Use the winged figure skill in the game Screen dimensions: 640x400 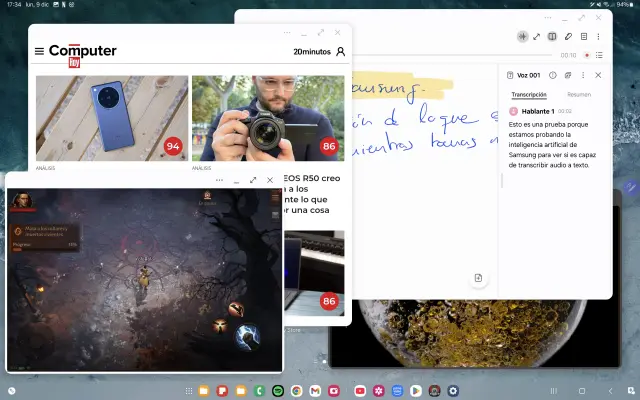(x=220, y=326)
